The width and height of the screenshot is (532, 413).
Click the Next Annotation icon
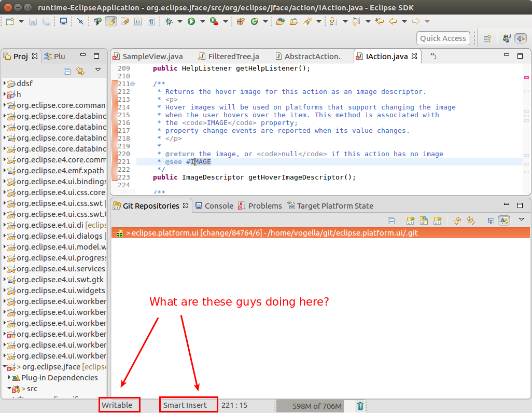[333, 21]
